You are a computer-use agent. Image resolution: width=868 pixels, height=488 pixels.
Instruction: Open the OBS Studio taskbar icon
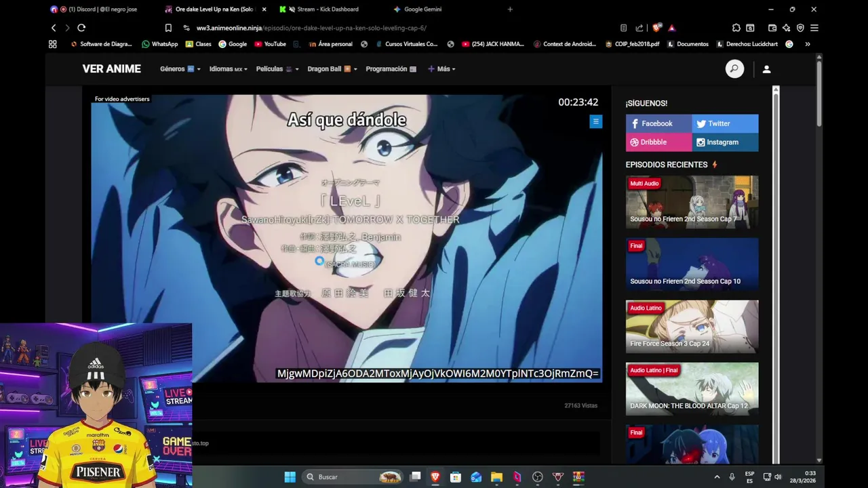[538, 476]
